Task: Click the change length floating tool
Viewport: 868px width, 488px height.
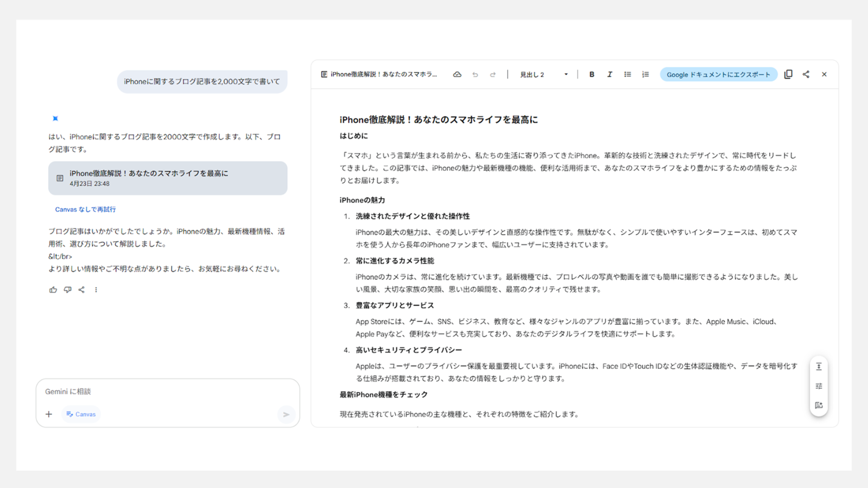Action: 819,367
